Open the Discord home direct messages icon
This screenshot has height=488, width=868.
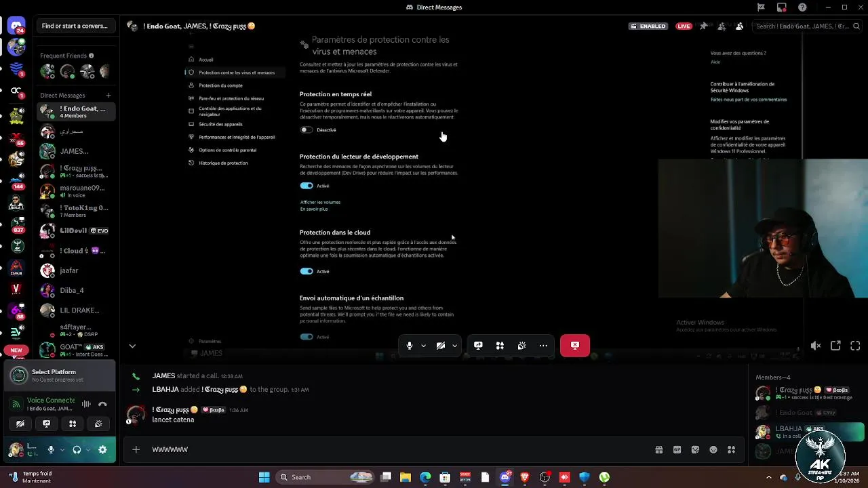(16, 26)
